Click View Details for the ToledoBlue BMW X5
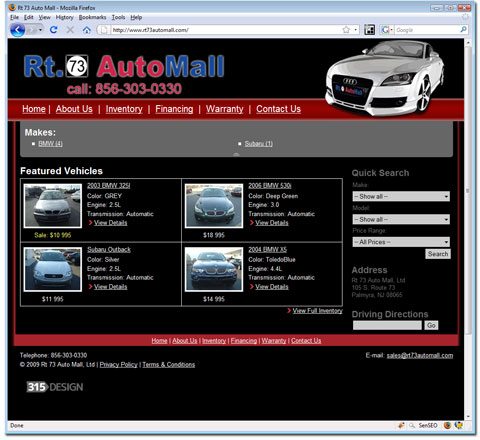 pos(272,287)
